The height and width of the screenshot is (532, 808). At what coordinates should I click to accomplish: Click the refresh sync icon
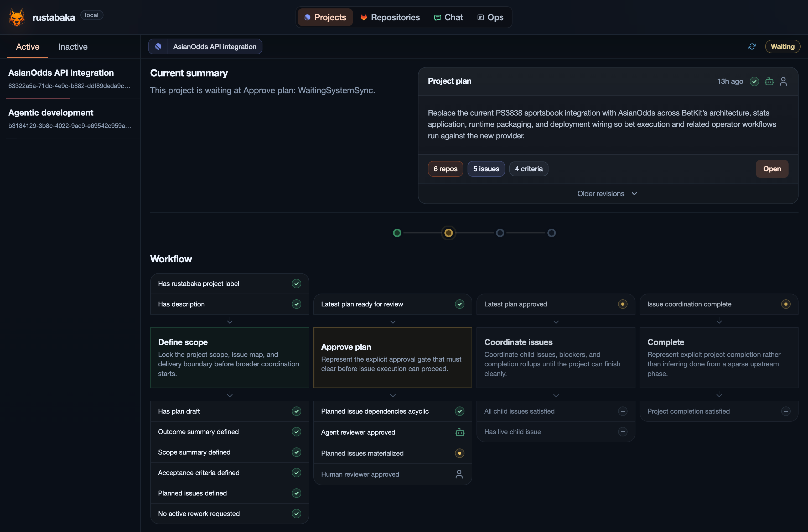[752, 46]
